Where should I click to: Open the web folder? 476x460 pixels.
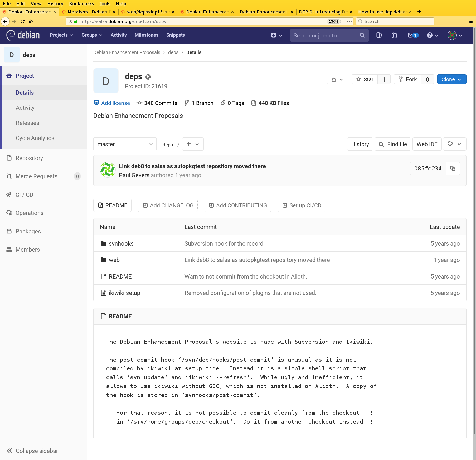click(x=114, y=260)
